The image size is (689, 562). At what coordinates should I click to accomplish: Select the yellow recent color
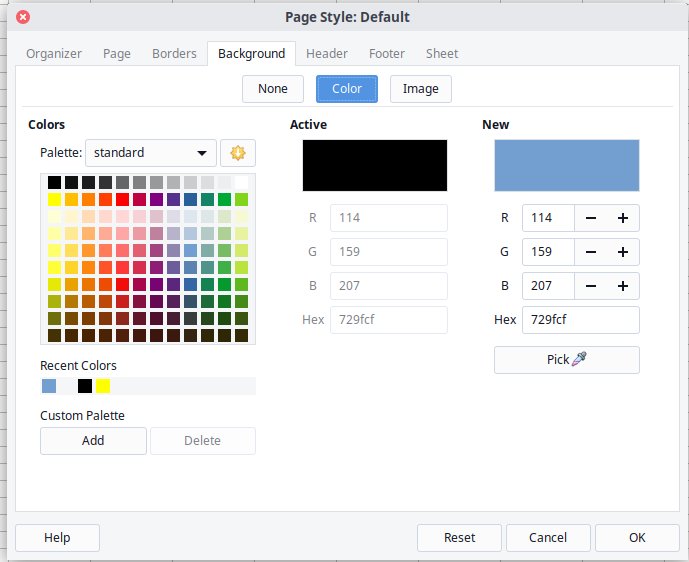click(x=103, y=386)
